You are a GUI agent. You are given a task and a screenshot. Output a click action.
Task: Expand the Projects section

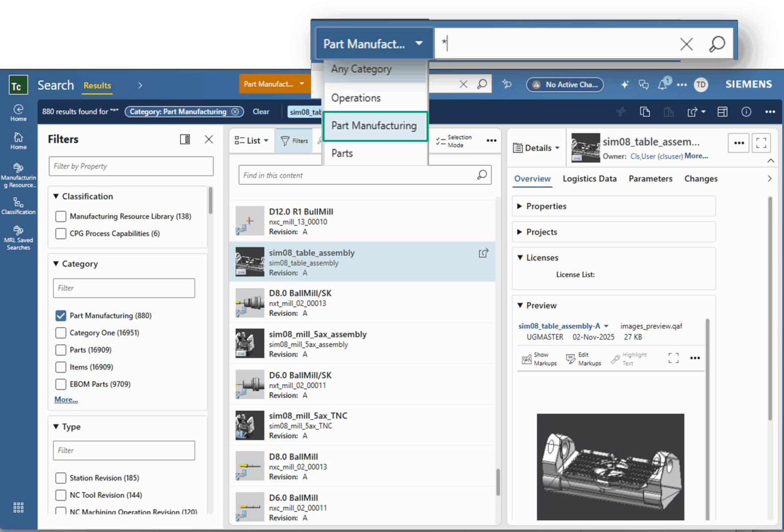pos(520,232)
